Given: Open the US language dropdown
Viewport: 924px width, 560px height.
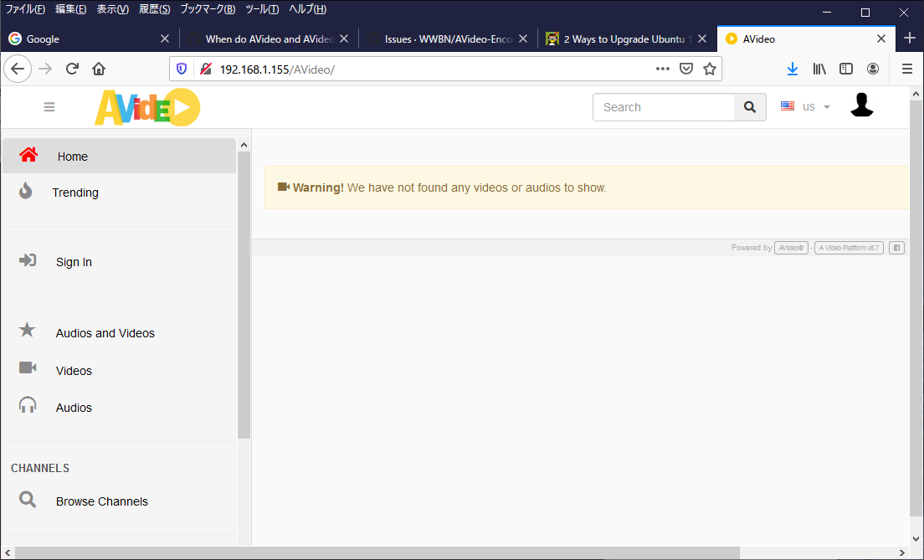Looking at the screenshot, I should click(805, 106).
